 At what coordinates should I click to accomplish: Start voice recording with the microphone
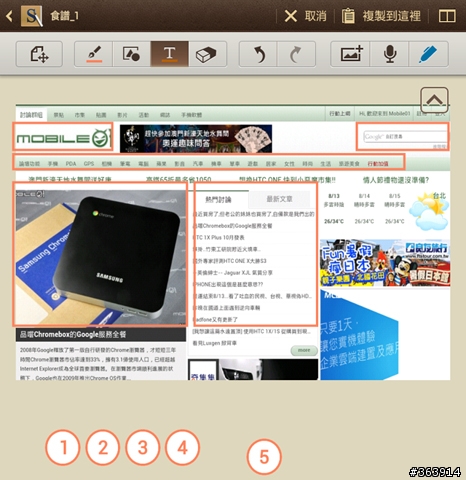click(x=389, y=54)
